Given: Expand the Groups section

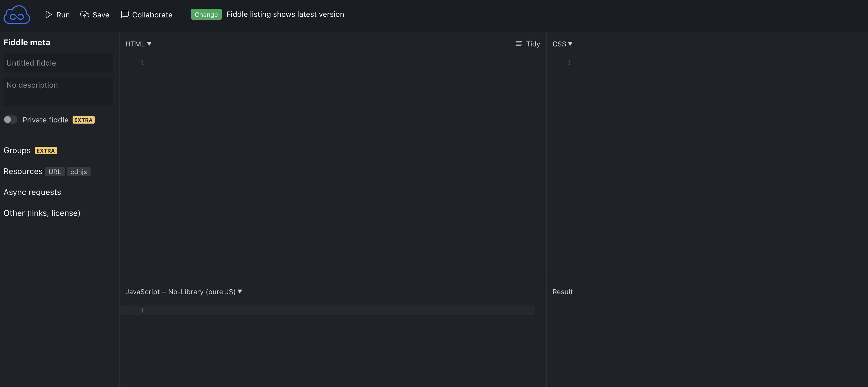Looking at the screenshot, I should coord(17,151).
